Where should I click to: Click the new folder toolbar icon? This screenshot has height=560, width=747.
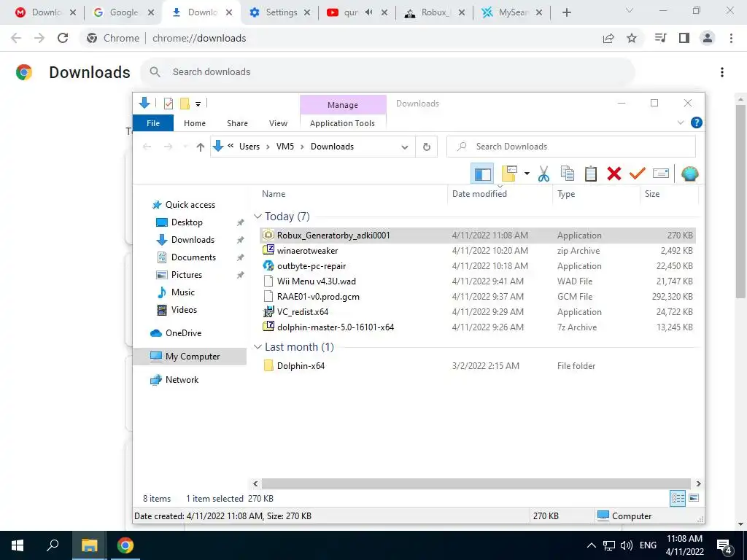tap(509, 174)
